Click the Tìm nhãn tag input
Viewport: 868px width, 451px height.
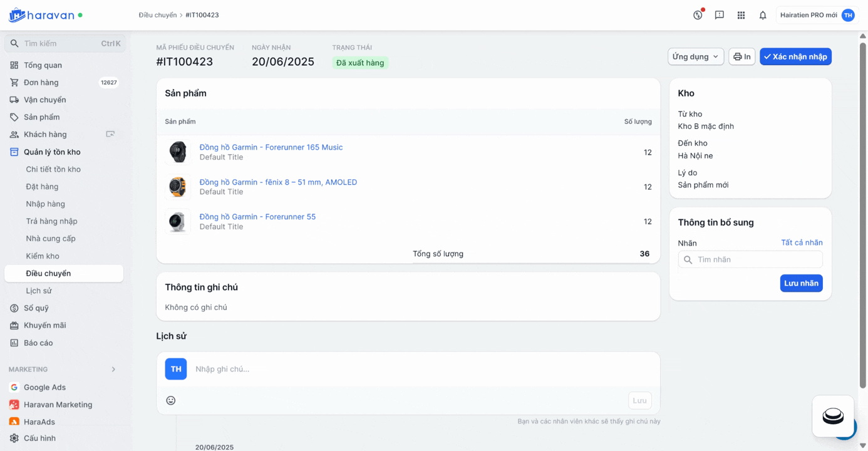pyautogui.click(x=750, y=259)
